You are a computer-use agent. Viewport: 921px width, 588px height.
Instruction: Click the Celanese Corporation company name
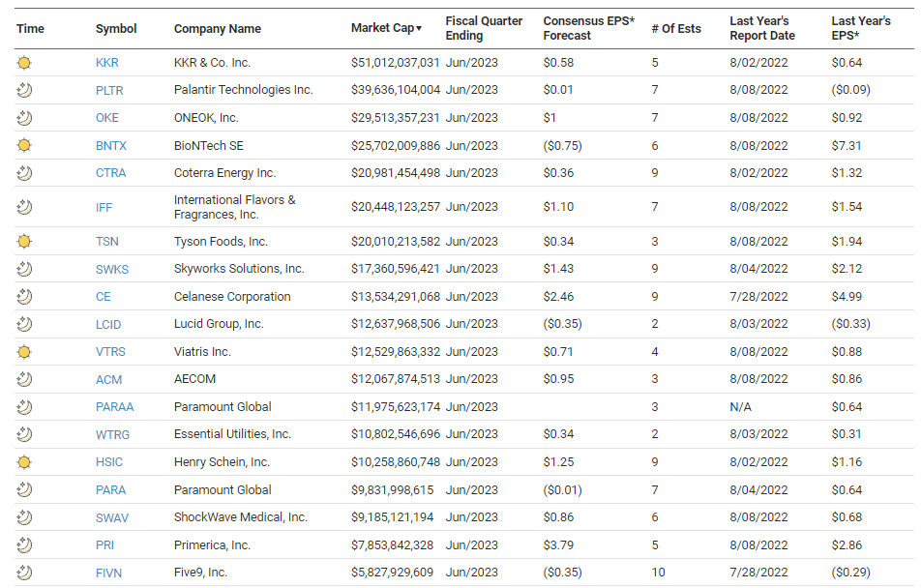coord(232,297)
